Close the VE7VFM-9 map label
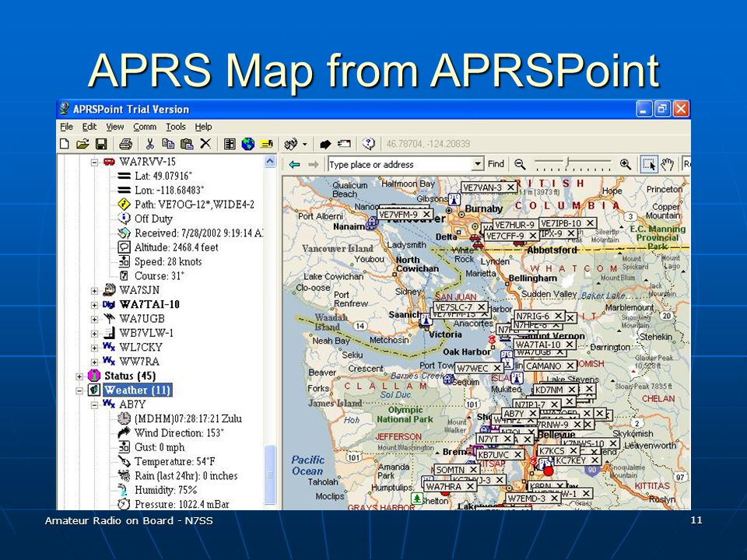Viewport: 747px width, 560px height. pyautogui.click(x=427, y=215)
